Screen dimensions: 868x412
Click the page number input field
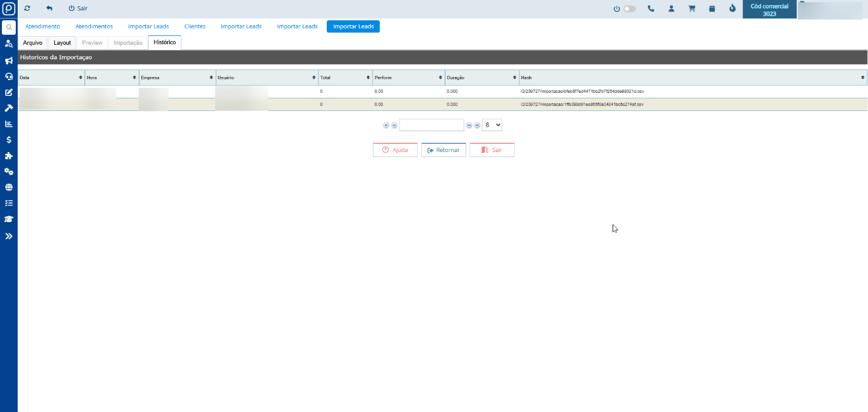431,125
